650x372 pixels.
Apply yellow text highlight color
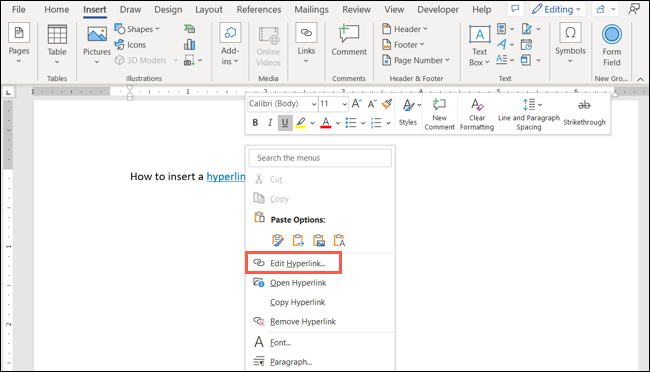(301, 123)
